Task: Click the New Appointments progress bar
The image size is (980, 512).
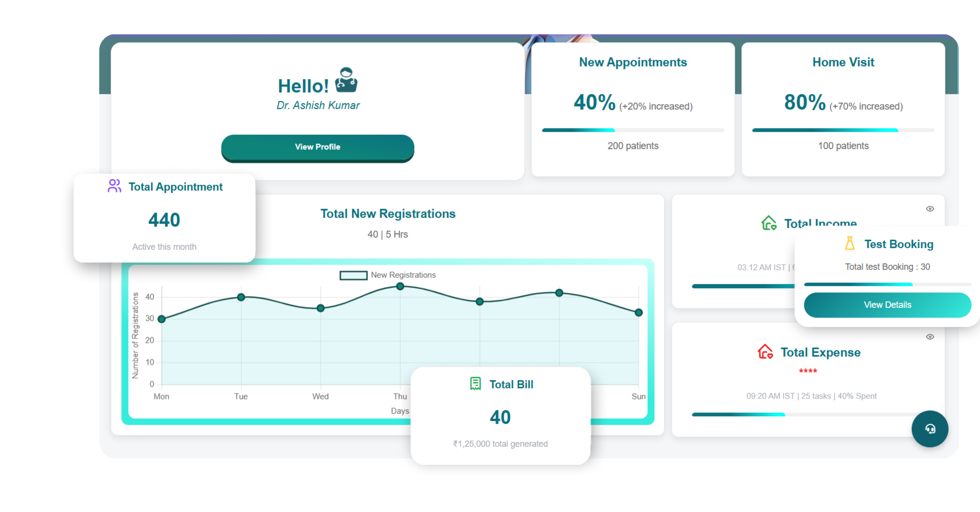Action: coord(633,130)
